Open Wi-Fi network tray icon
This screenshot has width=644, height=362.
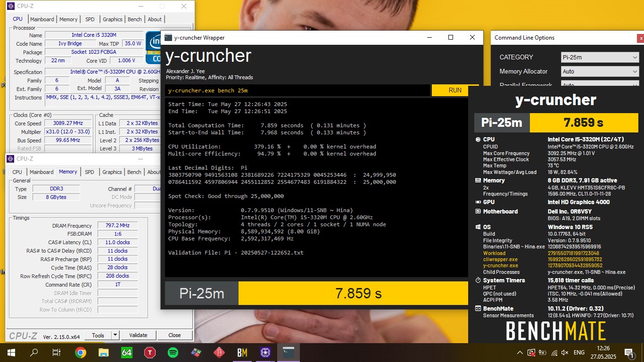pos(554,353)
